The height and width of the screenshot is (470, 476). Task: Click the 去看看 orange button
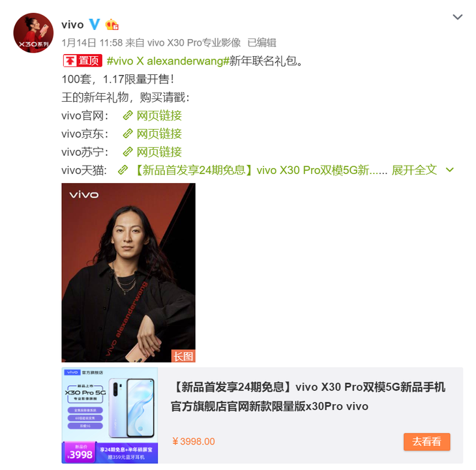pos(427,441)
